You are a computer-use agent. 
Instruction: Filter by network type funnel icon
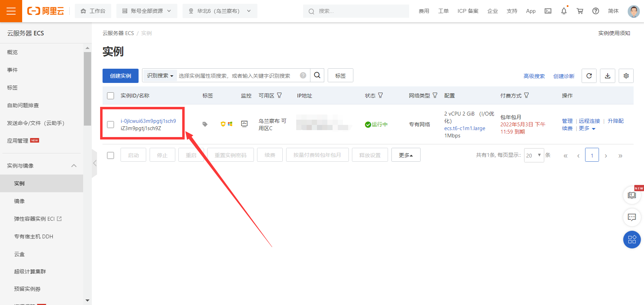coord(435,95)
